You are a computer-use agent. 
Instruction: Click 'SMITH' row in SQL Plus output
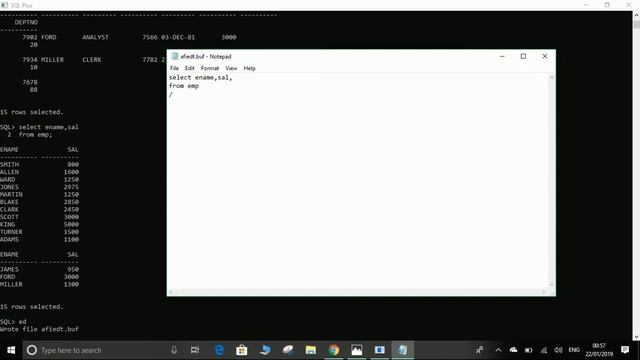point(39,164)
